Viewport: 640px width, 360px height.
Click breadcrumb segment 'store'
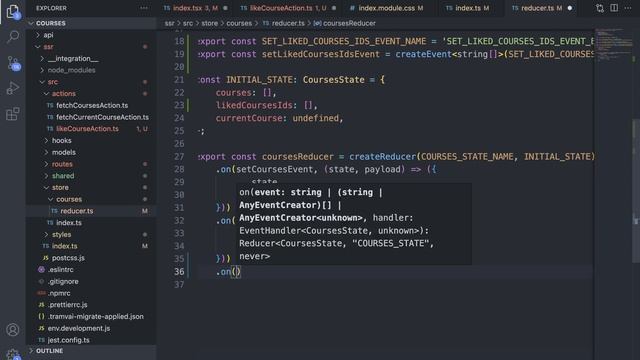coord(209,23)
